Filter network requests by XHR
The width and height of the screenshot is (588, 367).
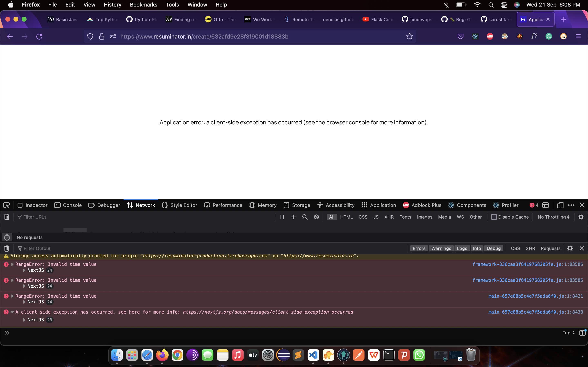tap(389, 217)
